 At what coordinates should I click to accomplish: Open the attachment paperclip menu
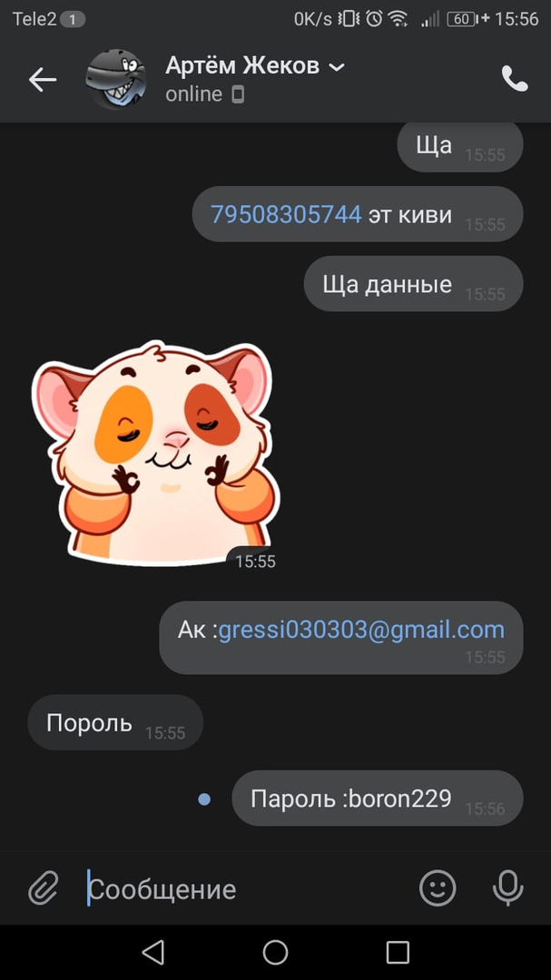44,887
